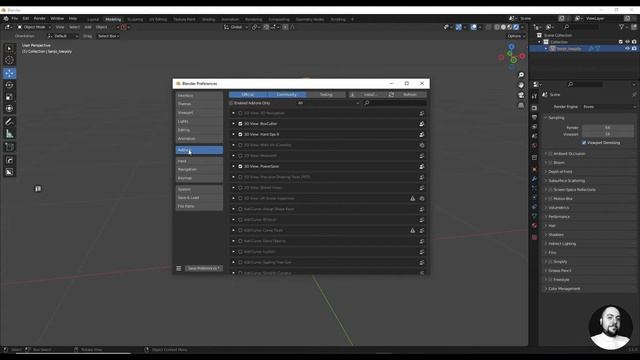Switch to the Sculpting workspace tab
The width and height of the screenshot is (640, 360).
[135, 19]
